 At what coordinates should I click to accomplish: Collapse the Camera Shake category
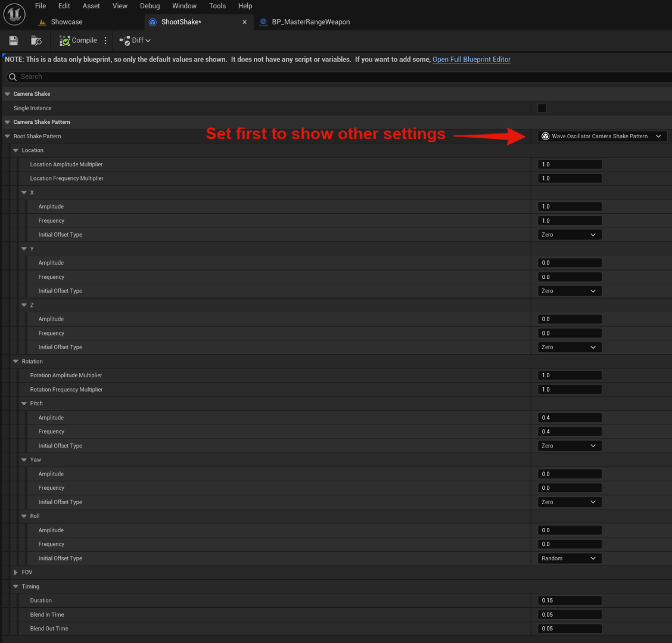pos(8,94)
